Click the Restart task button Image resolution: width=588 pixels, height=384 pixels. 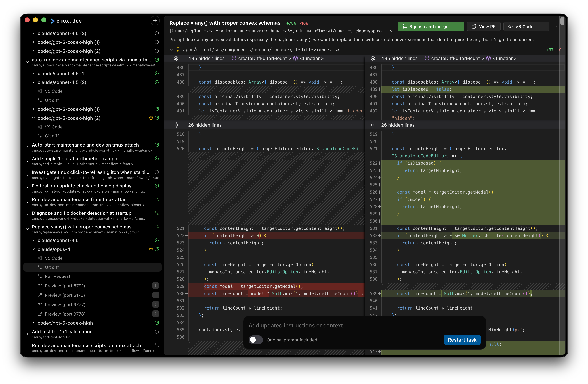tap(462, 340)
